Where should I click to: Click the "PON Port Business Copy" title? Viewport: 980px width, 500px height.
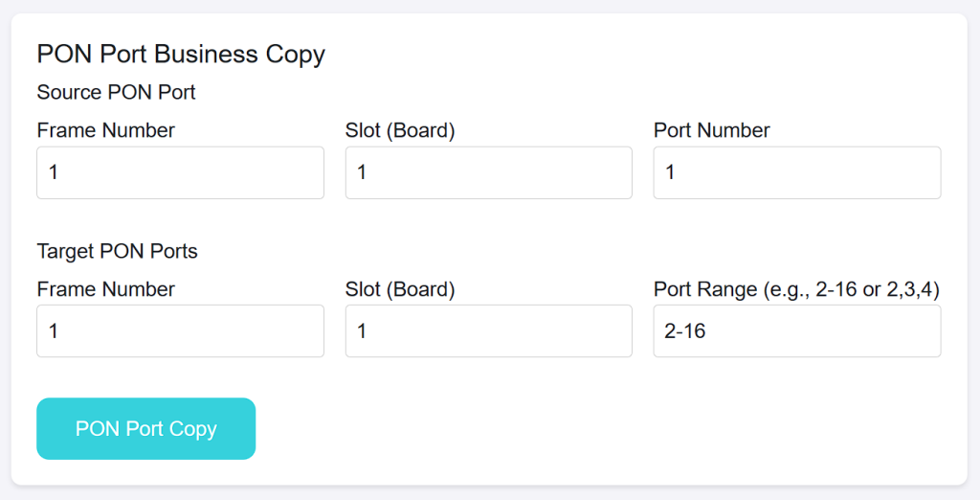[x=181, y=55]
